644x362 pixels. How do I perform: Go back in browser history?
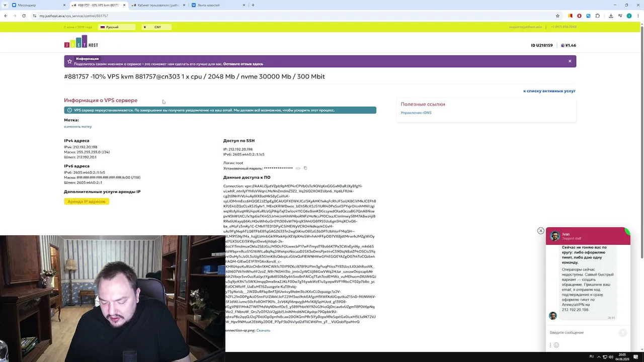(6, 16)
